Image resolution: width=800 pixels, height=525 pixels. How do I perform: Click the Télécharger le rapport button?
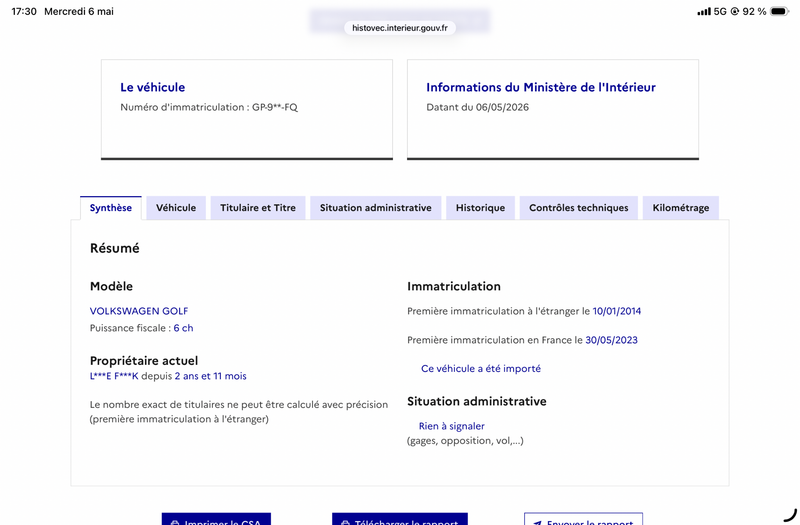[399, 519]
